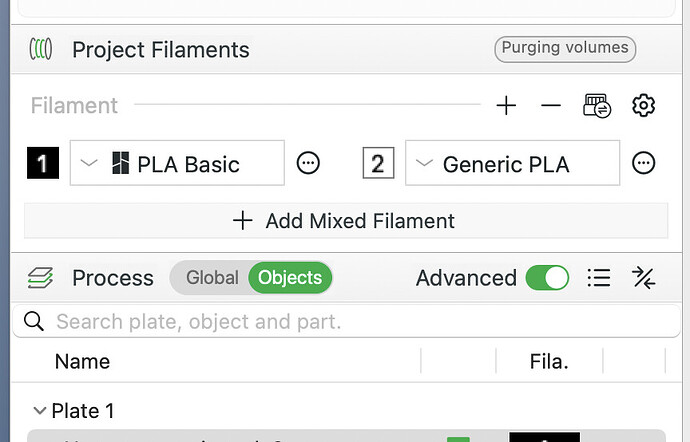Image resolution: width=690 pixels, height=442 pixels.
Task: Click the Process layers icon
Action: click(x=40, y=278)
